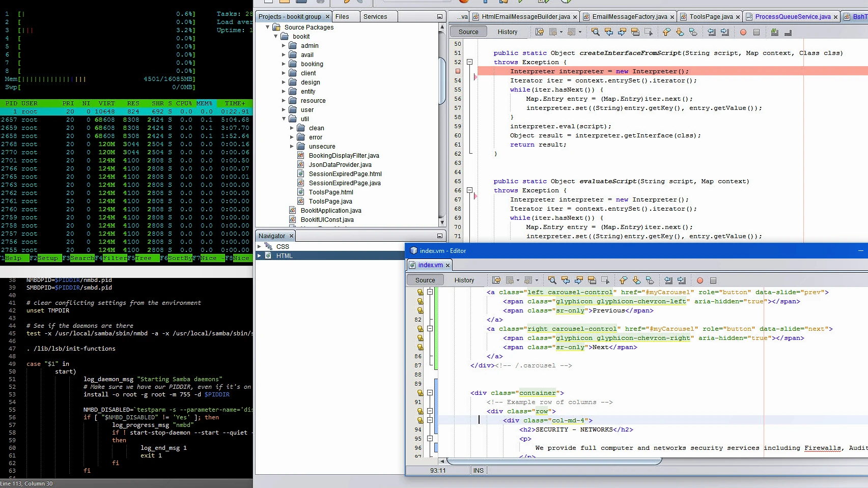Start Macro Recording in main editor toolbar
Viewport: 868px width, 488px height.
pos(743,32)
